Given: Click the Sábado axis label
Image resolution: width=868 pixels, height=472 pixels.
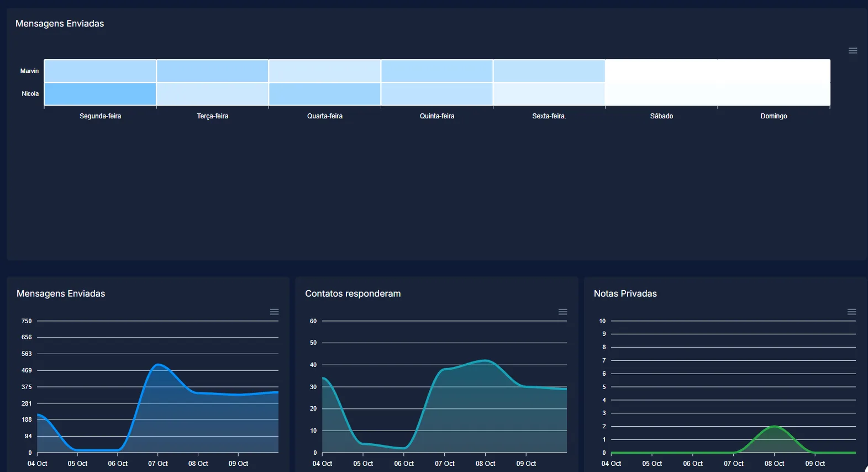Looking at the screenshot, I should point(661,116).
